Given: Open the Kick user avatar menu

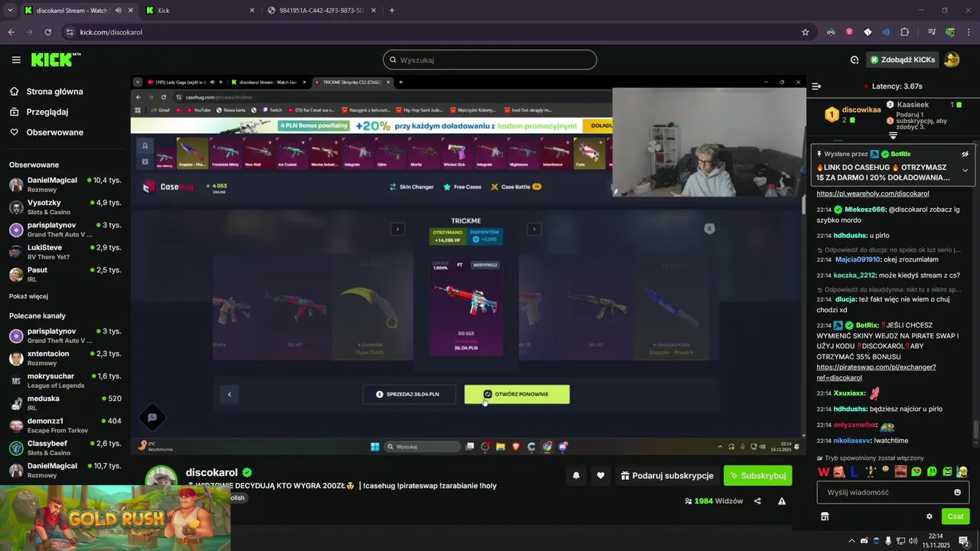Looking at the screenshot, I should [x=952, y=60].
